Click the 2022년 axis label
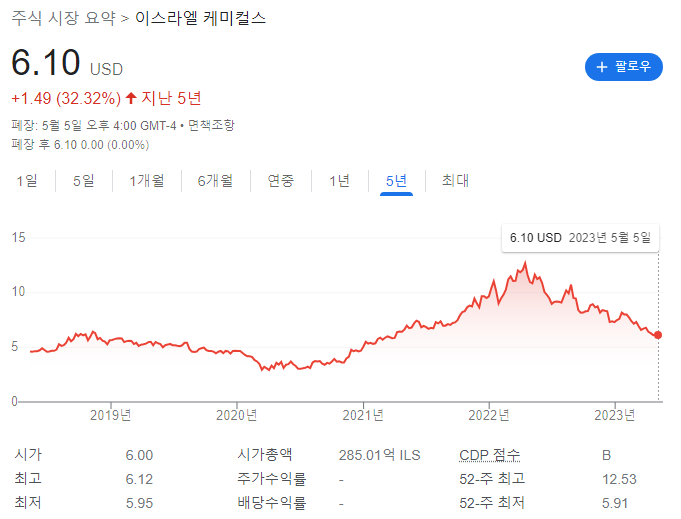 pos(489,415)
